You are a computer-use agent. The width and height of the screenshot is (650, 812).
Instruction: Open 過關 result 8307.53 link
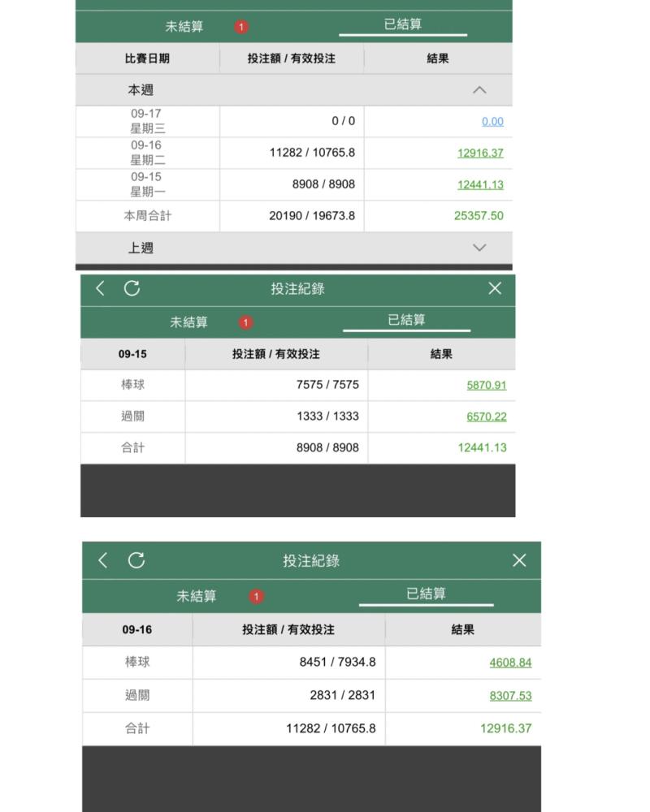tap(510, 696)
